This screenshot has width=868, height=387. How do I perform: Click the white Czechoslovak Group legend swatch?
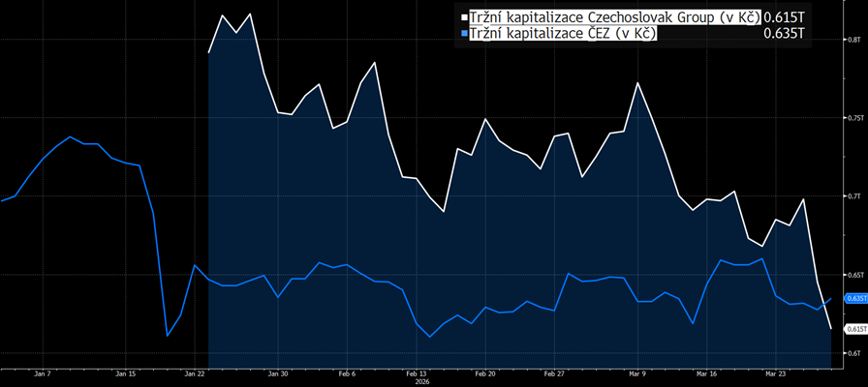464,18
